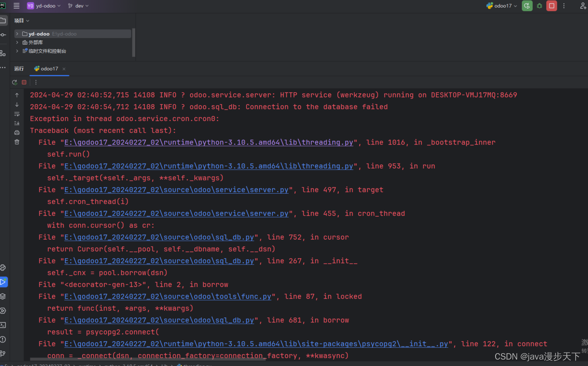Click the red Stop button in title bar
The image size is (588, 366).
click(x=552, y=6)
